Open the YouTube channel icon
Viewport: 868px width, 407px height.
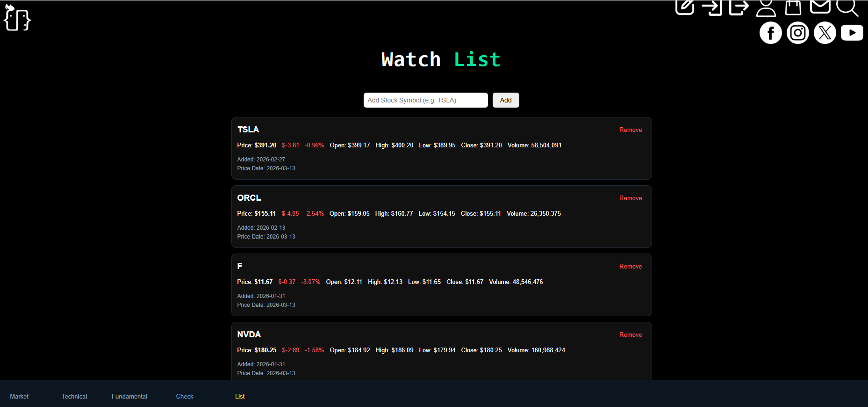coord(852,33)
